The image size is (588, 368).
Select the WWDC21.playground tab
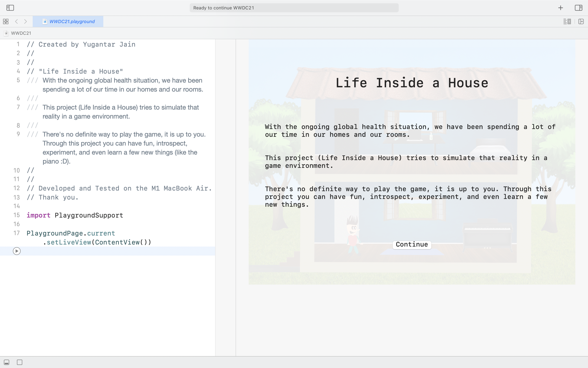click(68, 21)
